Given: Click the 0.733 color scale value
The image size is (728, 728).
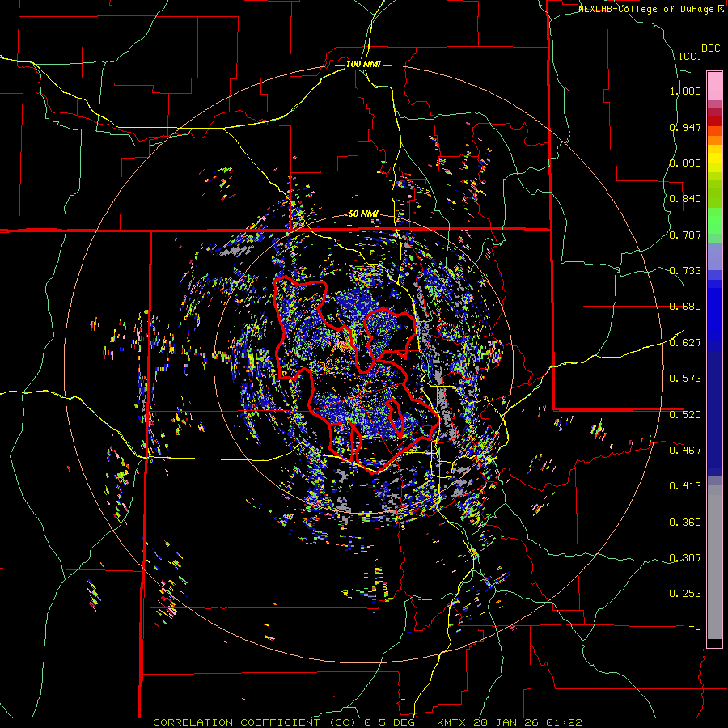Looking at the screenshot, I should point(685,271).
